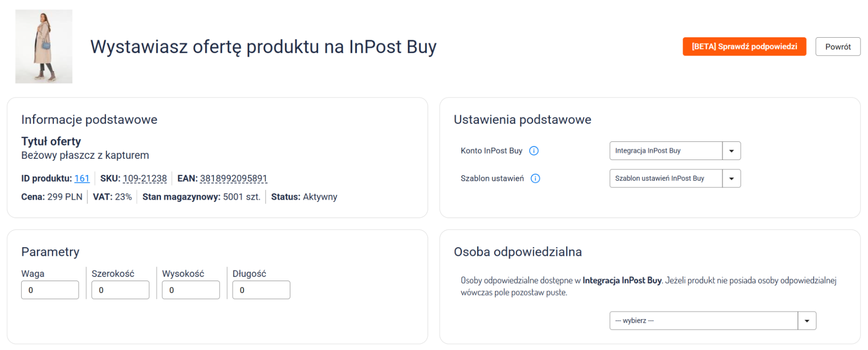Click the Status 'Aktywny' text
868x350 pixels.
(320, 197)
